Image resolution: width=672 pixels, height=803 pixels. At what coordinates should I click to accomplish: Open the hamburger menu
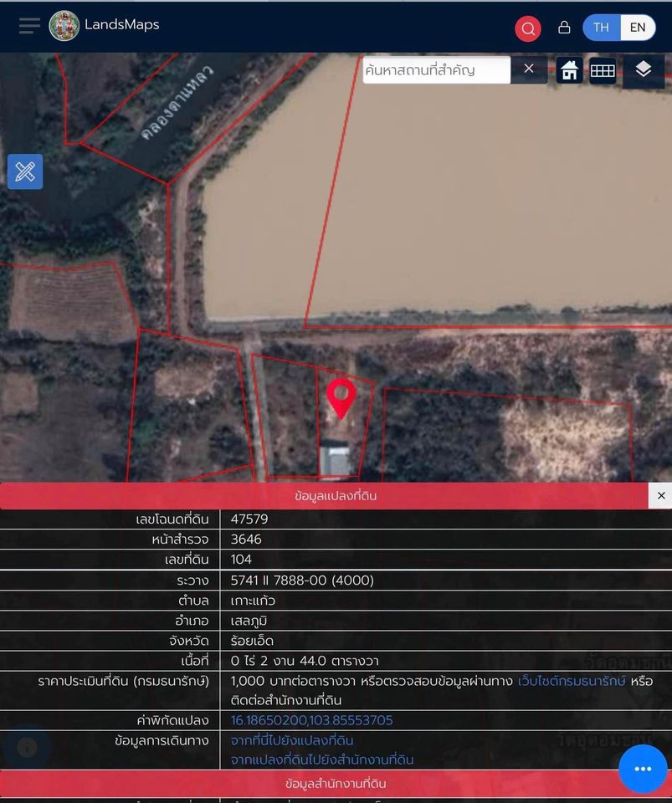click(x=29, y=26)
